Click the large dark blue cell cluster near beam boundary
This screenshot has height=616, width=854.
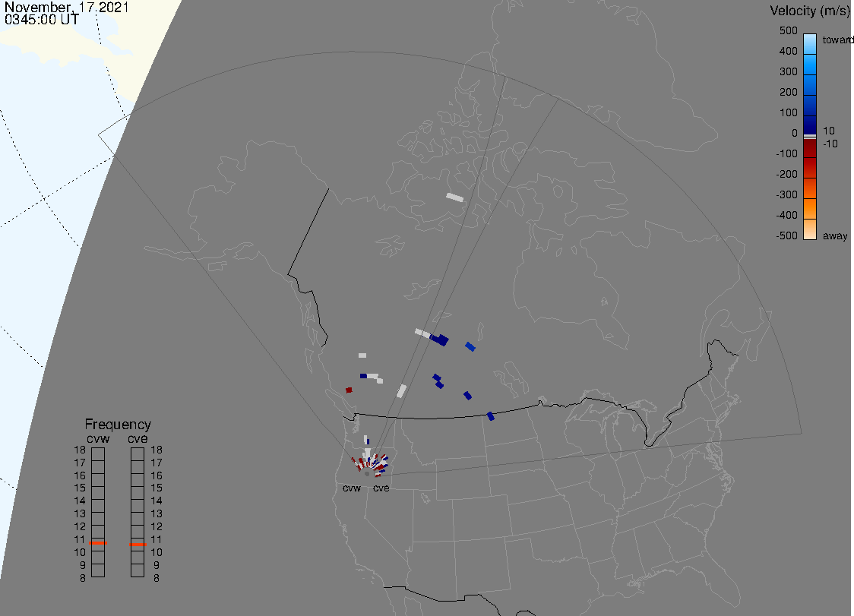439,339
